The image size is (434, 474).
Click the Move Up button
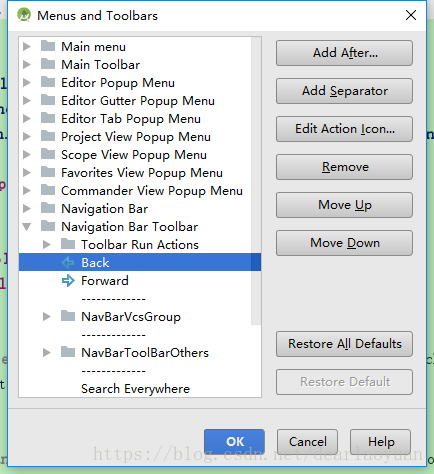coord(344,205)
